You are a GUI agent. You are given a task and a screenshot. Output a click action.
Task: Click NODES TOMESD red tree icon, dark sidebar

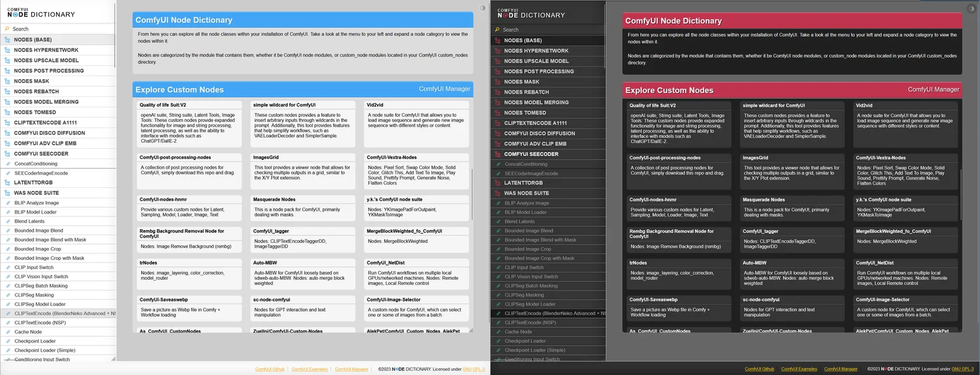(497, 112)
